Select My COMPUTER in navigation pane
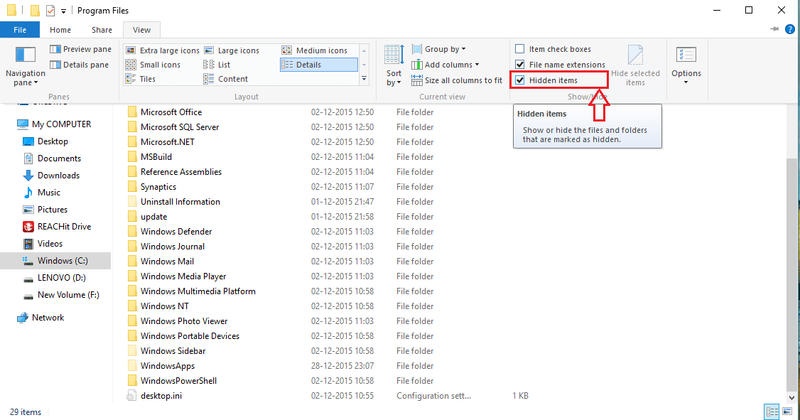800x420 pixels. tap(54, 124)
